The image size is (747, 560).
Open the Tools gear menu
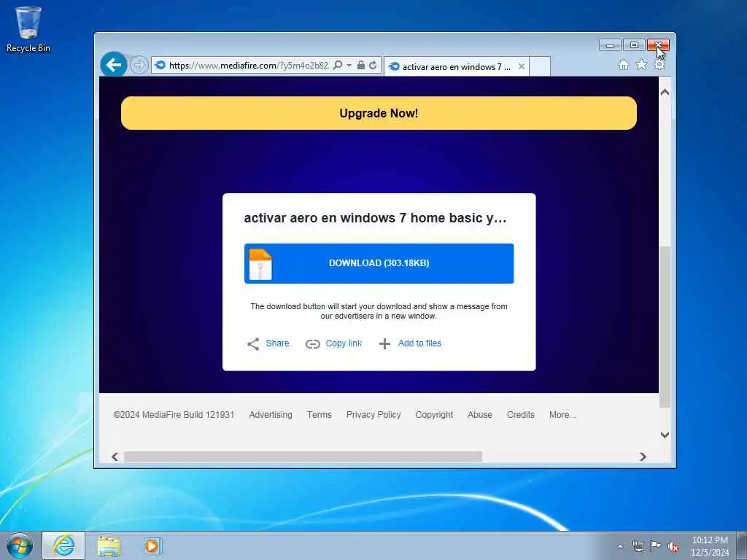coord(659,64)
